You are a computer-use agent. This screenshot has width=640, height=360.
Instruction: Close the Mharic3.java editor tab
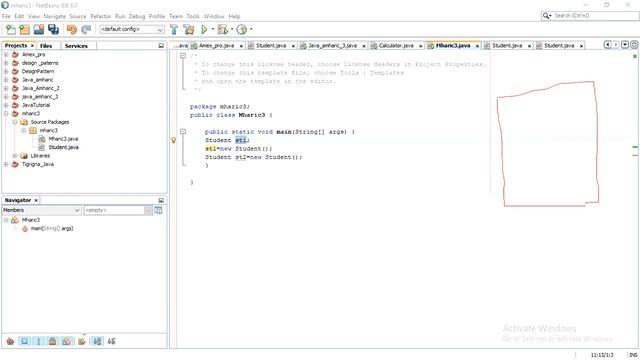(x=477, y=46)
